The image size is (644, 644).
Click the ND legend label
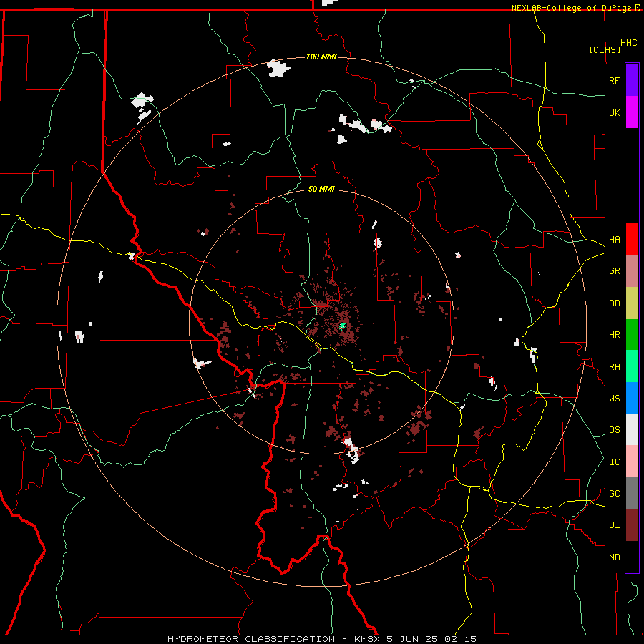coord(614,557)
